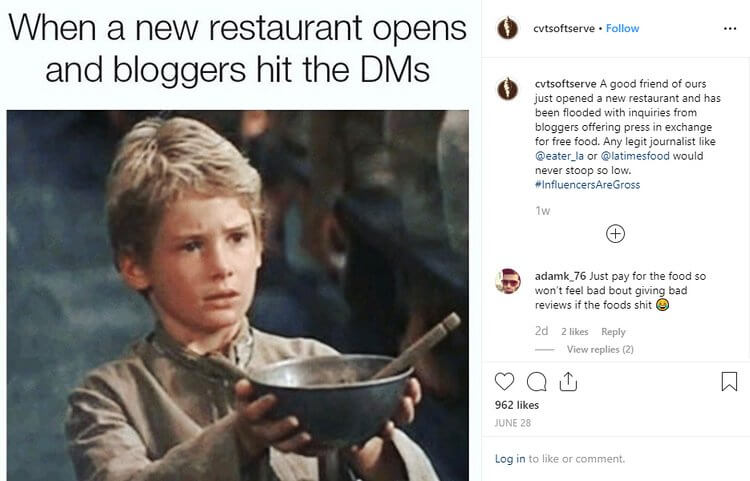Save the post with bookmark icon
The image size is (750, 481).
point(729,382)
